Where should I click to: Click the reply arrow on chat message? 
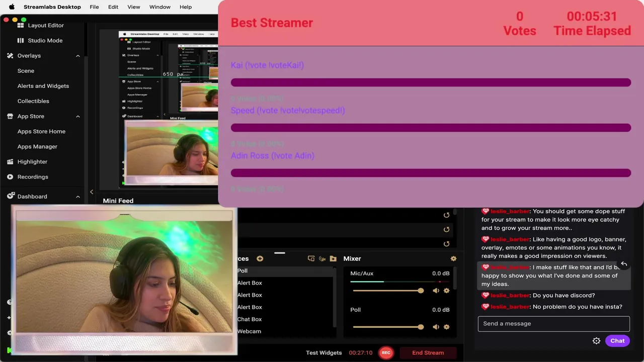click(x=624, y=264)
